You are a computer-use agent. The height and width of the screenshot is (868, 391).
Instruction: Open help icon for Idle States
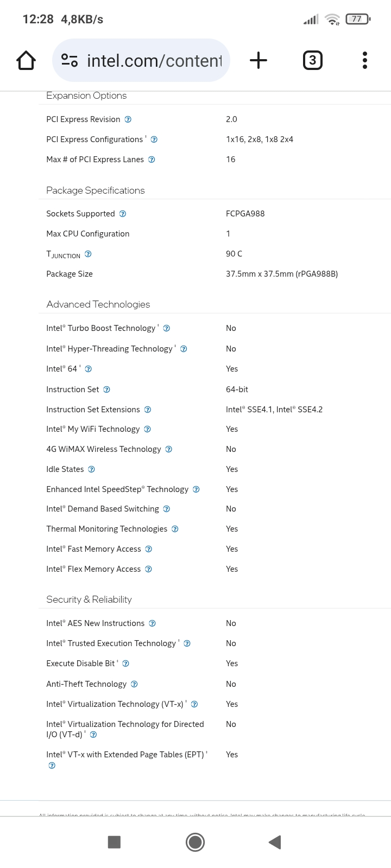91,469
